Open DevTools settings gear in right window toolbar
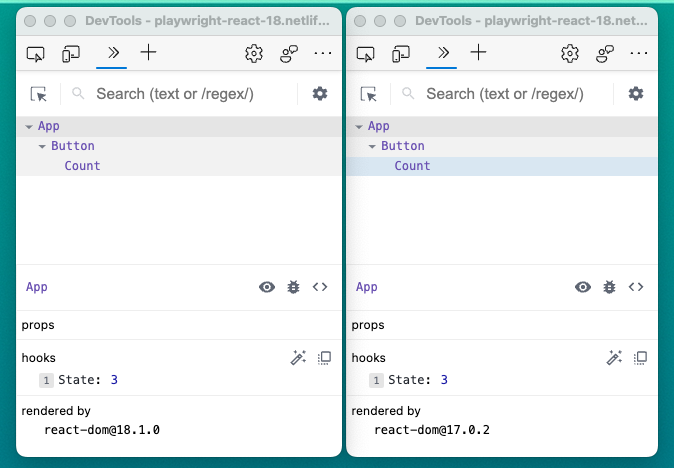 point(570,54)
